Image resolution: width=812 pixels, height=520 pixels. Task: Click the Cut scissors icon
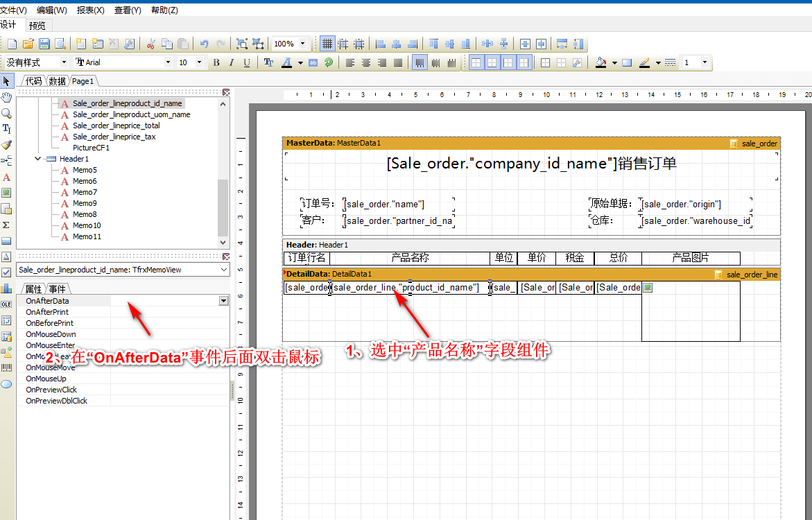(x=150, y=44)
